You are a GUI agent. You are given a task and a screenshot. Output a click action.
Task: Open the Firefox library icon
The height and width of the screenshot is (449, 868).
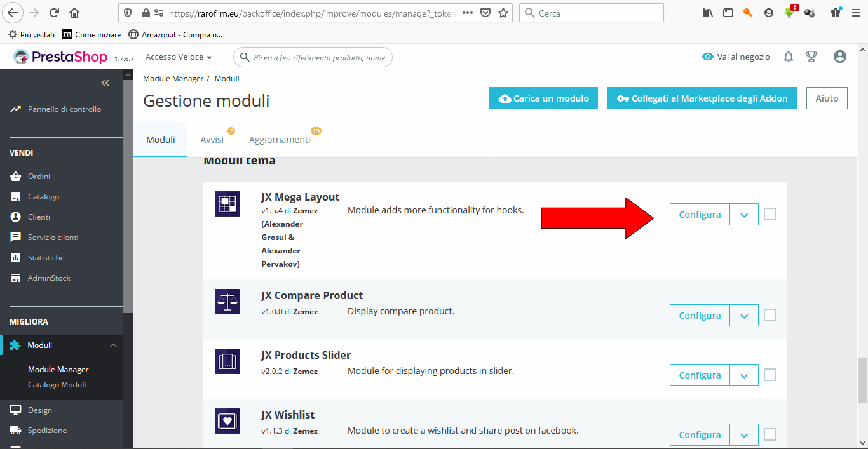coord(708,13)
